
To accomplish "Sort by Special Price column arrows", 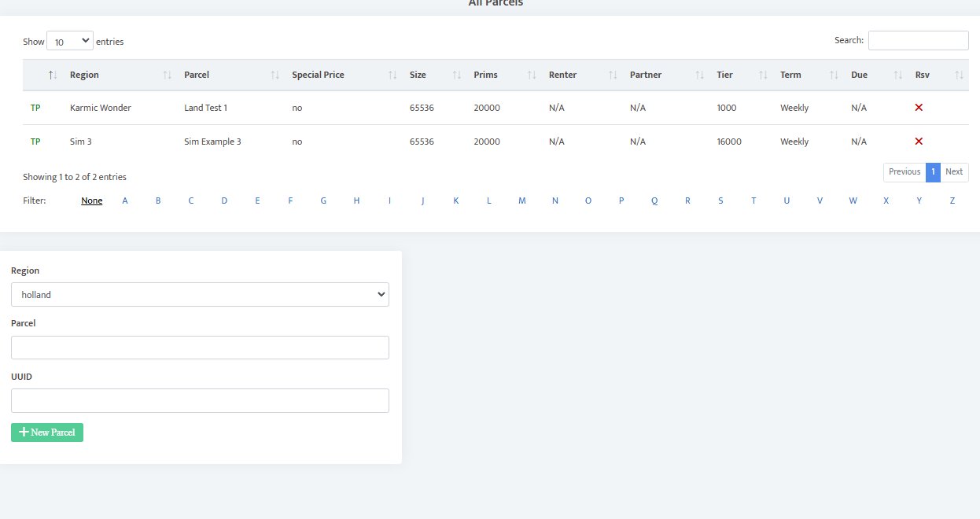I will click(392, 75).
